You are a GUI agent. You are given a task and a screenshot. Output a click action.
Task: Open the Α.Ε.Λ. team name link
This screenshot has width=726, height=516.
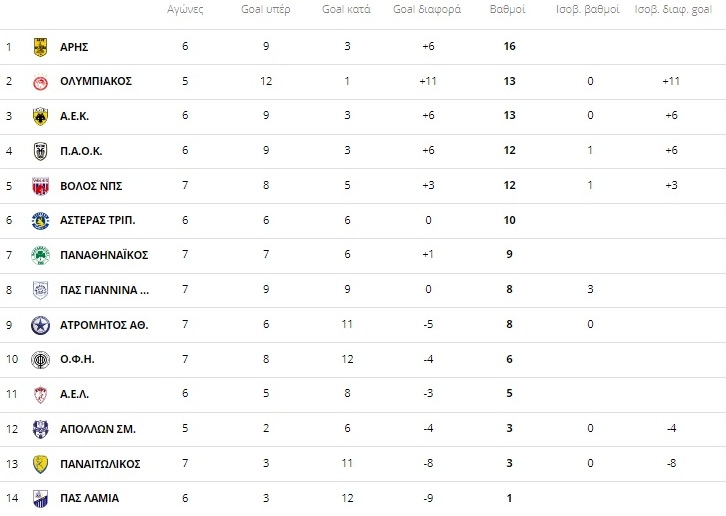pyautogui.click(x=75, y=394)
